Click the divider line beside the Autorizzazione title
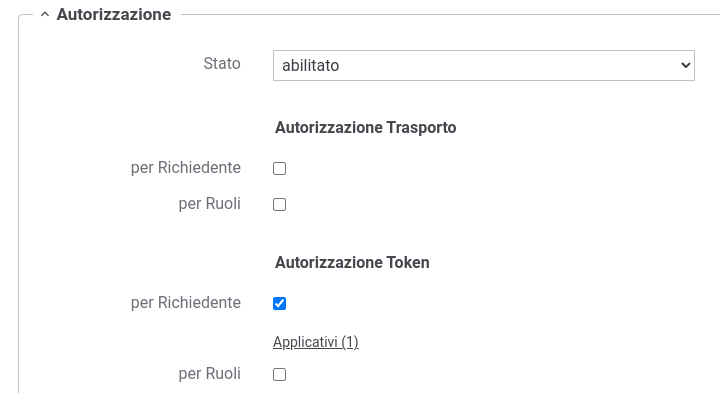This screenshot has width=720, height=393. point(450,15)
